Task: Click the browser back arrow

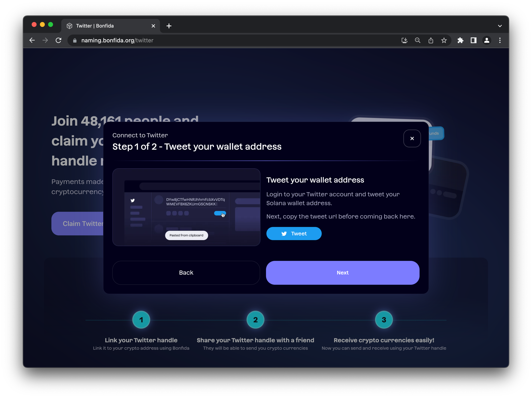Action: tap(32, 40)
